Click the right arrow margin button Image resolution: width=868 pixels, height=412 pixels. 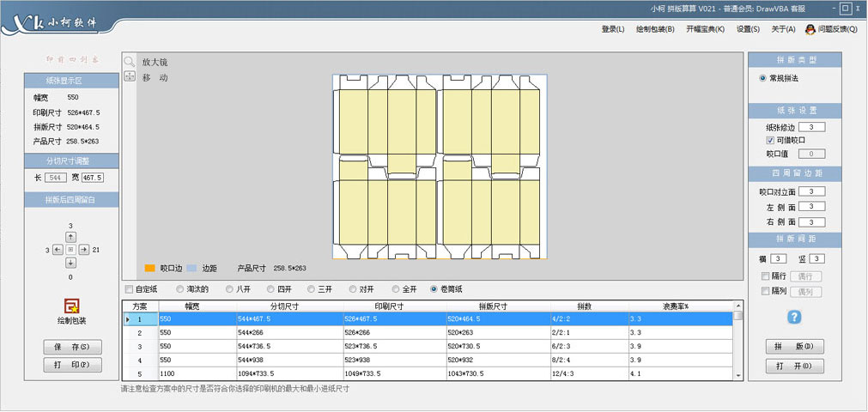[x=83, y=249]
